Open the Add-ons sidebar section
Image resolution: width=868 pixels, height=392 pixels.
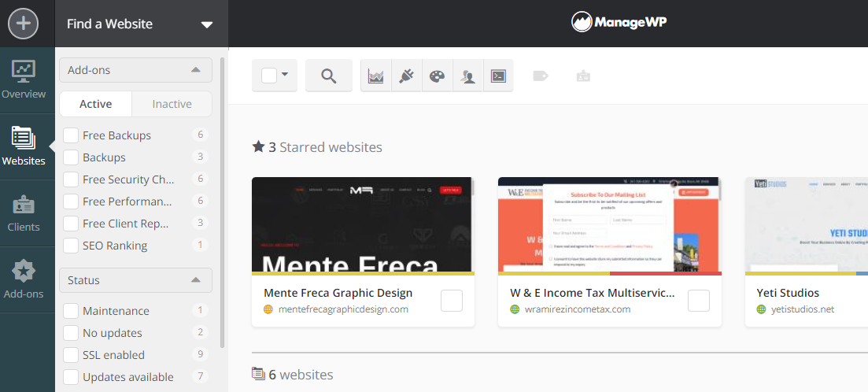pos(24,279)
